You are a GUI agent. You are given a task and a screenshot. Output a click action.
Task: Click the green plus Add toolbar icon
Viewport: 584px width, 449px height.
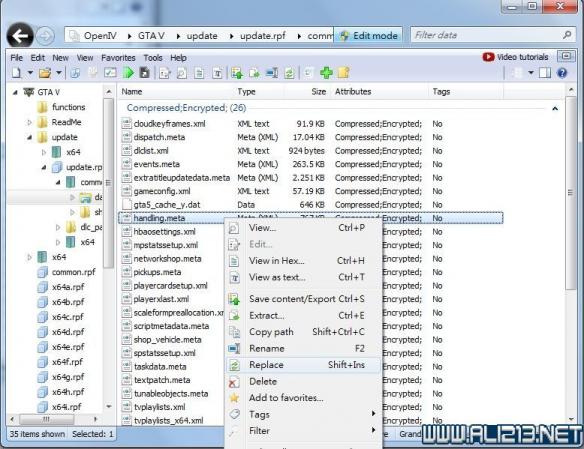click(x=326, y=73)
